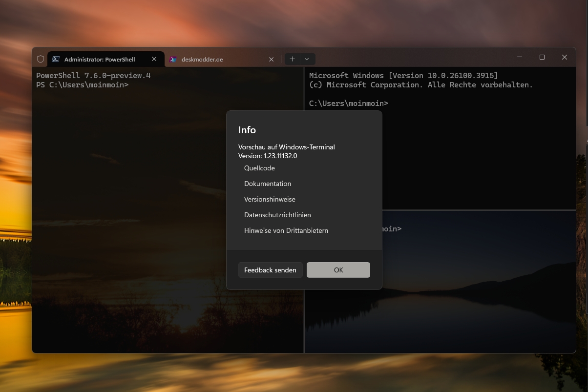Click the version text 1.23.11132.0
Image resolution: width=588 pixels, height=392 pixels.
(280, 156)
